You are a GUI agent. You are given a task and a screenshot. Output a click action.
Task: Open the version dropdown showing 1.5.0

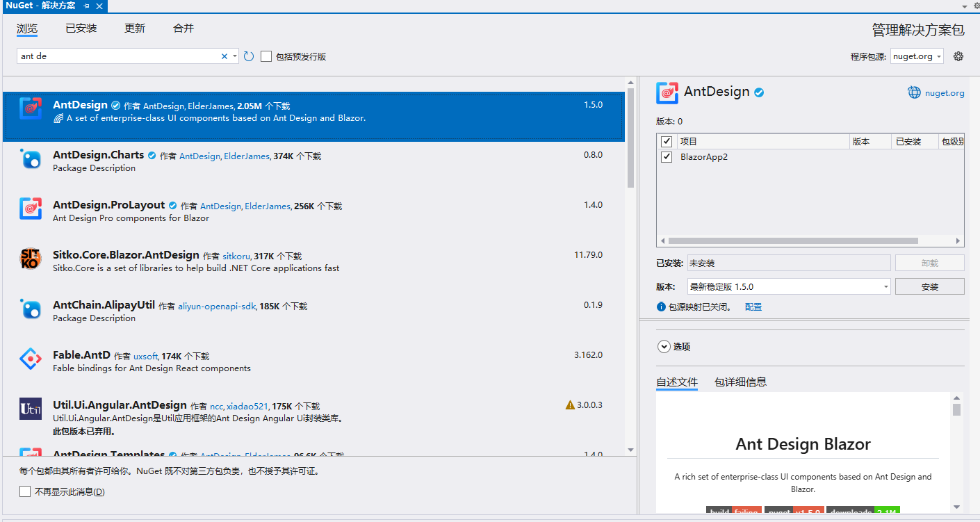[x=789, y=286]
